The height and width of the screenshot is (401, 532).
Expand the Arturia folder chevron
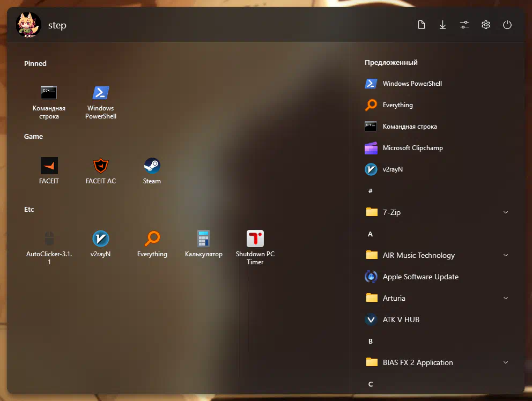506,298
